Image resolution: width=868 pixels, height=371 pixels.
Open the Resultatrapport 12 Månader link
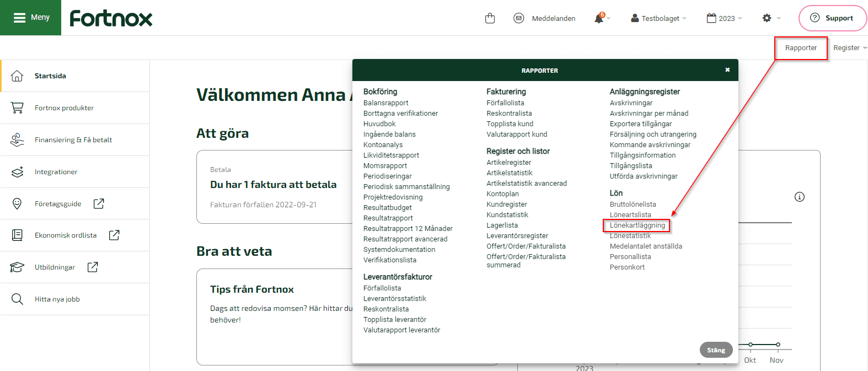point(408,228)
